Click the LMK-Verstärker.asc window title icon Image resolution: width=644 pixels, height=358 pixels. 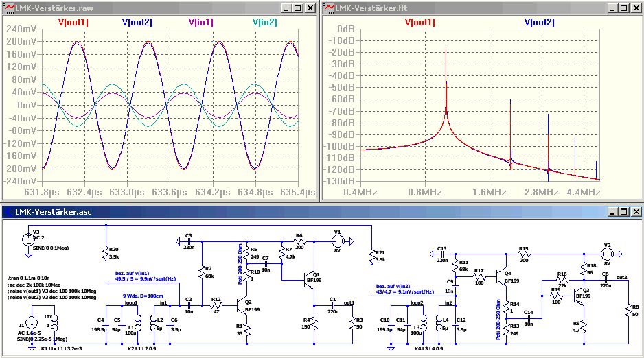pos(8,212)
